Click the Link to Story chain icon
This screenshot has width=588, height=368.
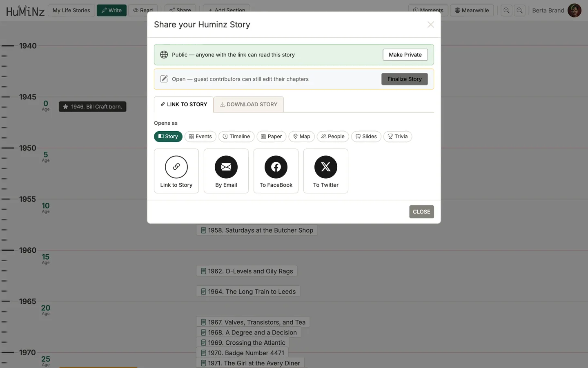click(176, 167)
